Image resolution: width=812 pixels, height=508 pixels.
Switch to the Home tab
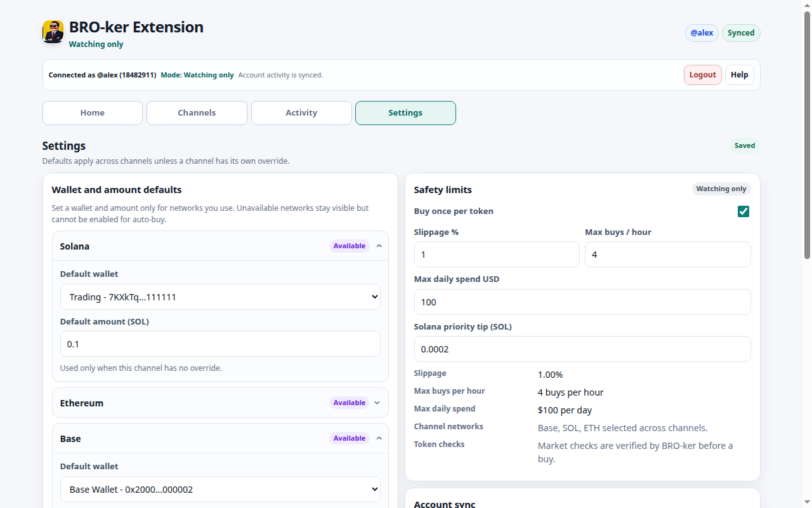93,113
